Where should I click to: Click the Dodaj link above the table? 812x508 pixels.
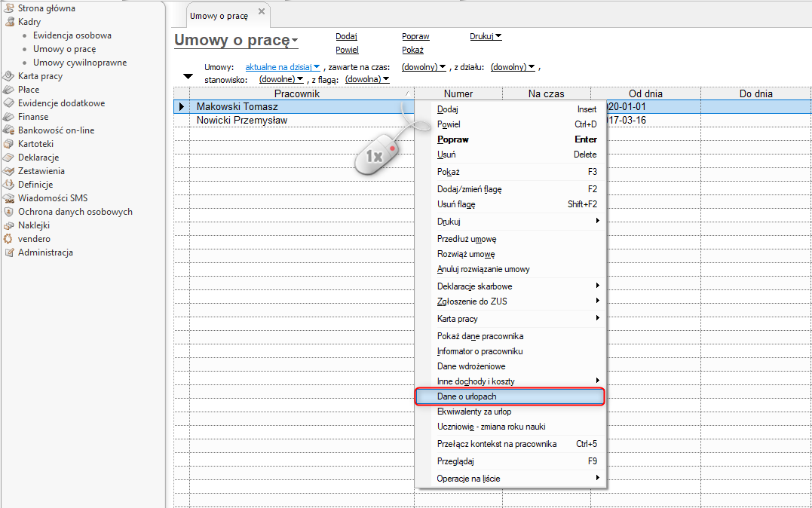click(x=347, y=36)
